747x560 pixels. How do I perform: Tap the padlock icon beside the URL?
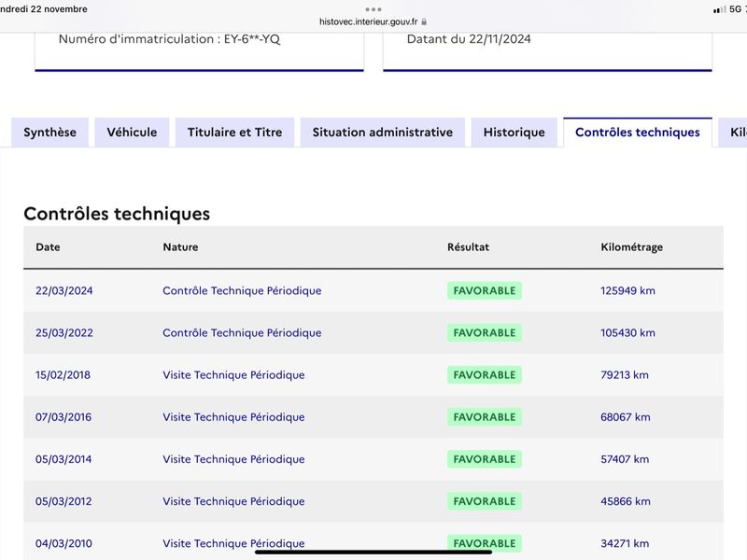[424, 21]
